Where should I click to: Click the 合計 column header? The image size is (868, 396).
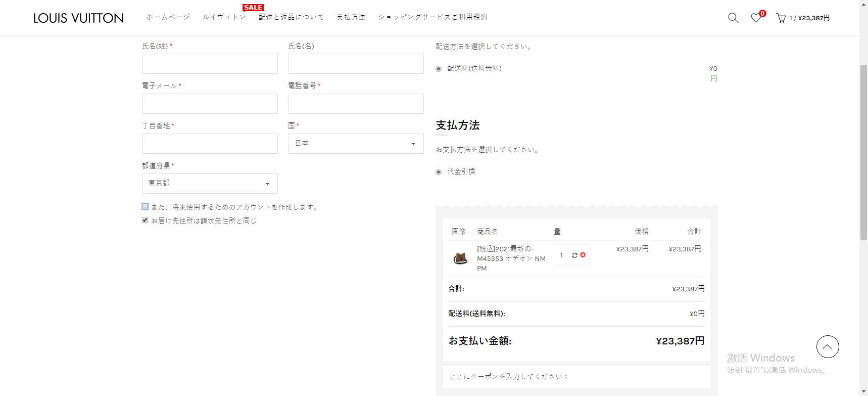click(694, 232)
